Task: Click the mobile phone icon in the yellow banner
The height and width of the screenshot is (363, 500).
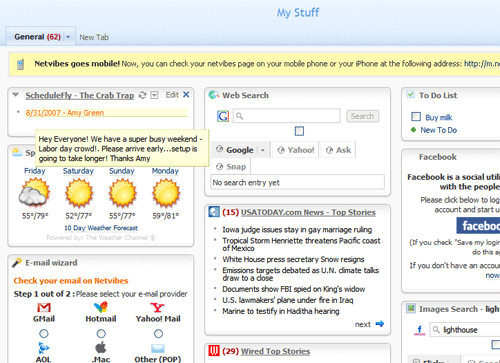Action: (20, 64)
